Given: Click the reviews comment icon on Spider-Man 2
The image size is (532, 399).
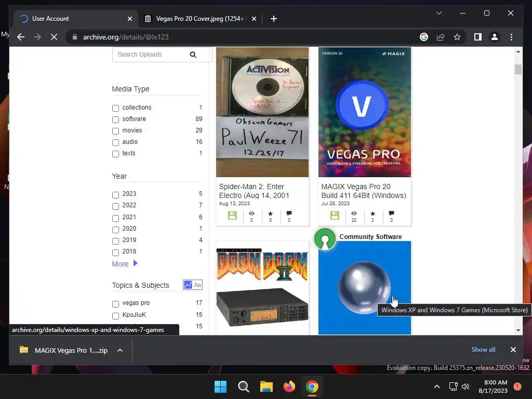Looking at the screenshot, I should point(289,214).
